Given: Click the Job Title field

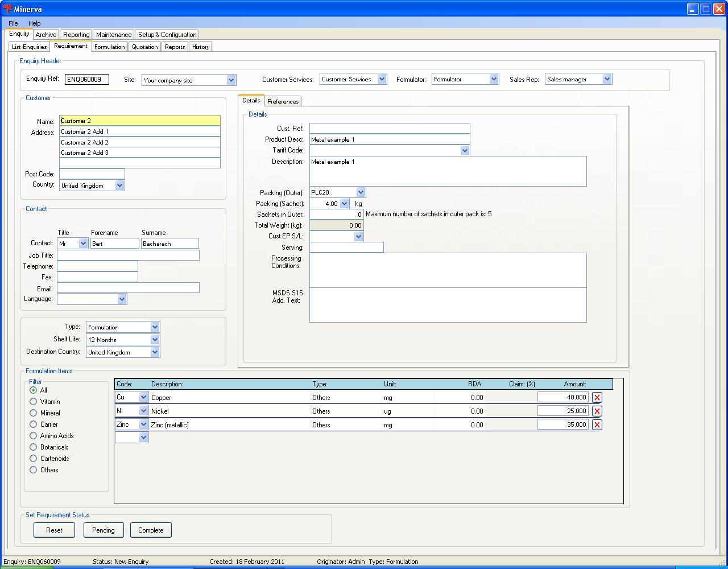Looking at the screenshot, I should click(129, 255).
